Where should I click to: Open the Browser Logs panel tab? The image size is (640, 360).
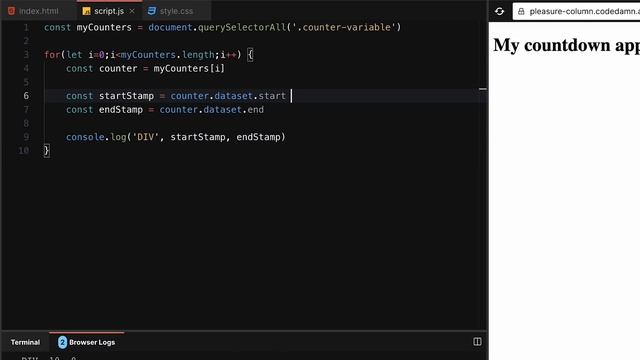pyautogui.click(x=87, y=342)
